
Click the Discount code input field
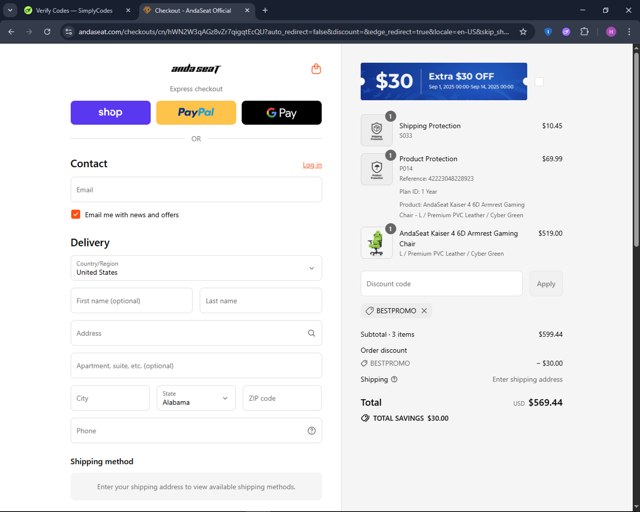[x=441, y=284]
